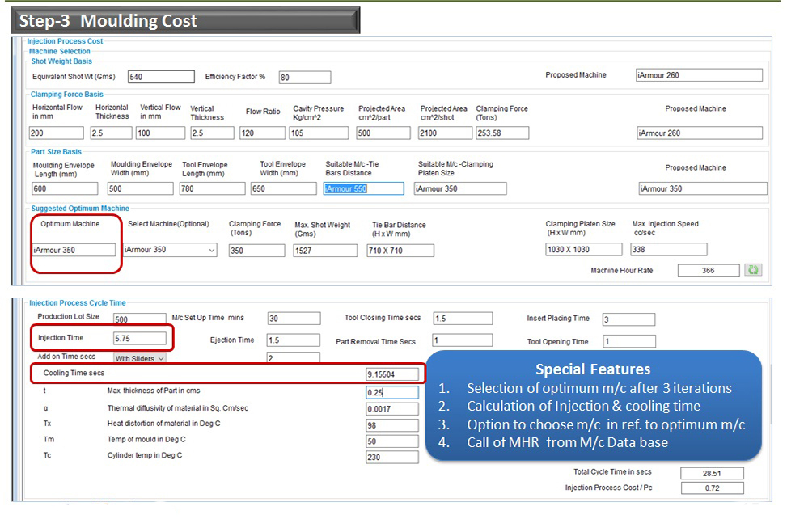This screenshot has width=787, height=532.
Task: Focus the Horizontal Flow in mm field
Action: (x=57, y=133)
